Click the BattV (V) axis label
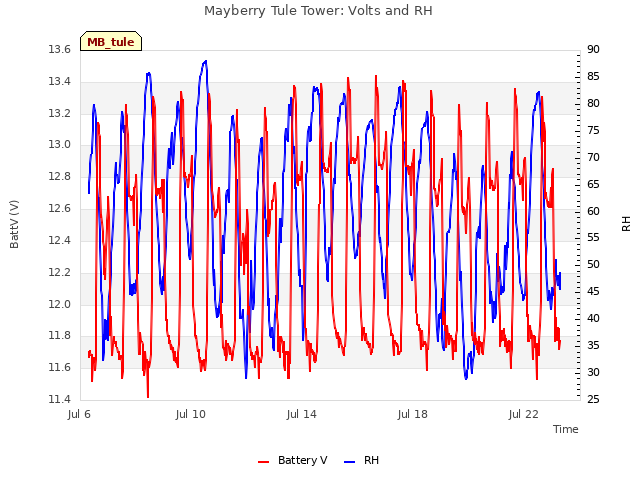This screenshot has width=640, height=480. pos(14,224)
